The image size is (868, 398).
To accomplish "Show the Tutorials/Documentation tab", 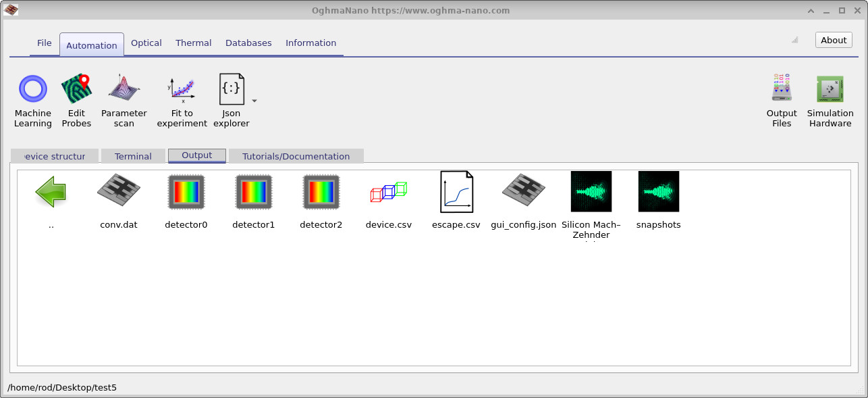I will pos(296,155).
